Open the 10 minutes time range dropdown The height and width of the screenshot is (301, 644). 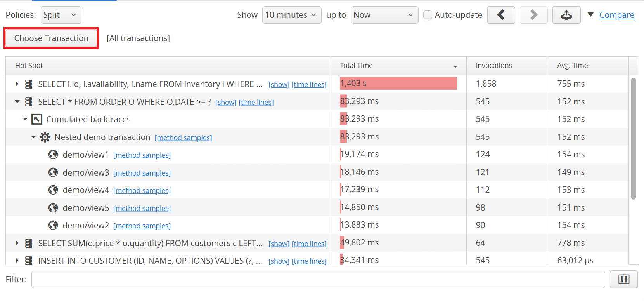tap(292, 15)
